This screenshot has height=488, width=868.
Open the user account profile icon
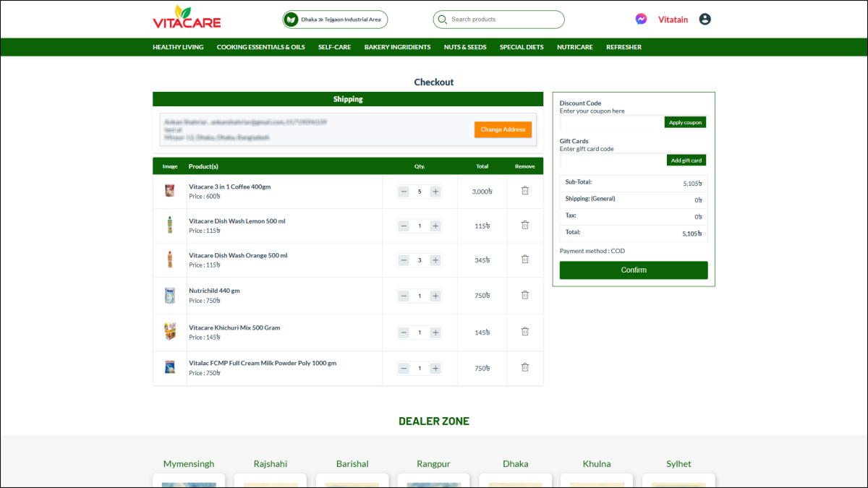tap(705, 20)
